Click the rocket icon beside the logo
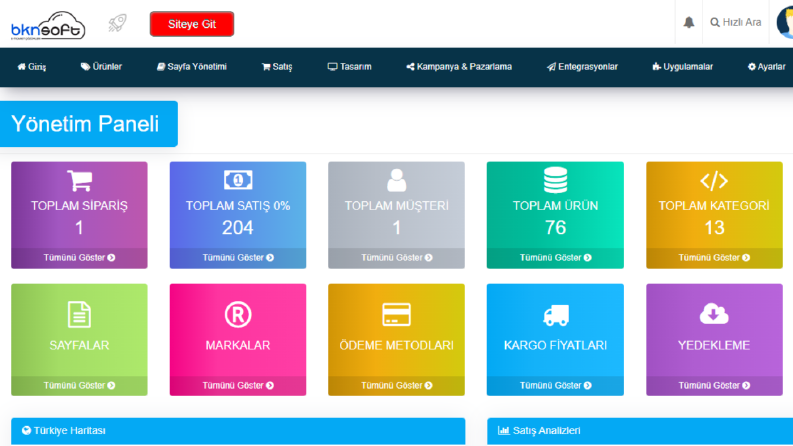 click(117, 23)
